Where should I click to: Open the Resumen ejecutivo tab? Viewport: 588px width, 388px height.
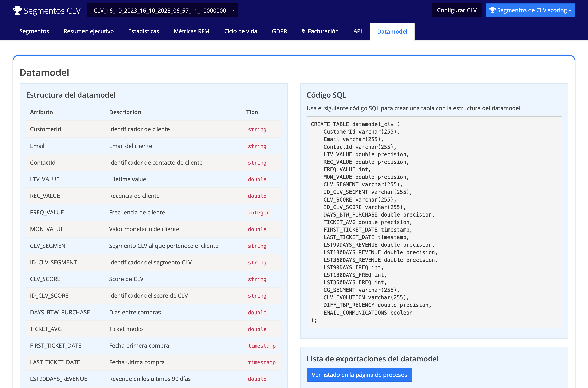[88, 31]
